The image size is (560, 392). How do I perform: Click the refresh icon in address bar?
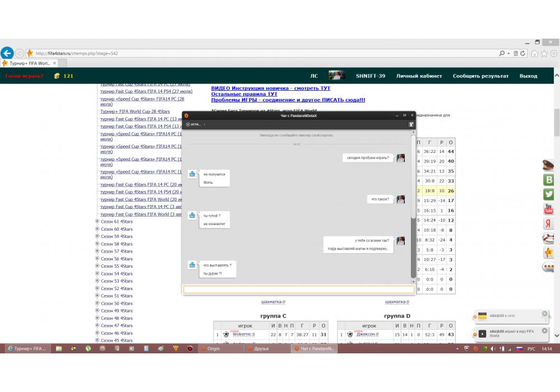523,53
